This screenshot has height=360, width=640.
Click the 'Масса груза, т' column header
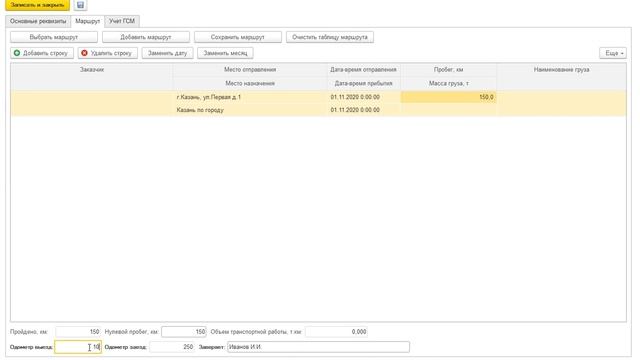[x=449, y=83]
